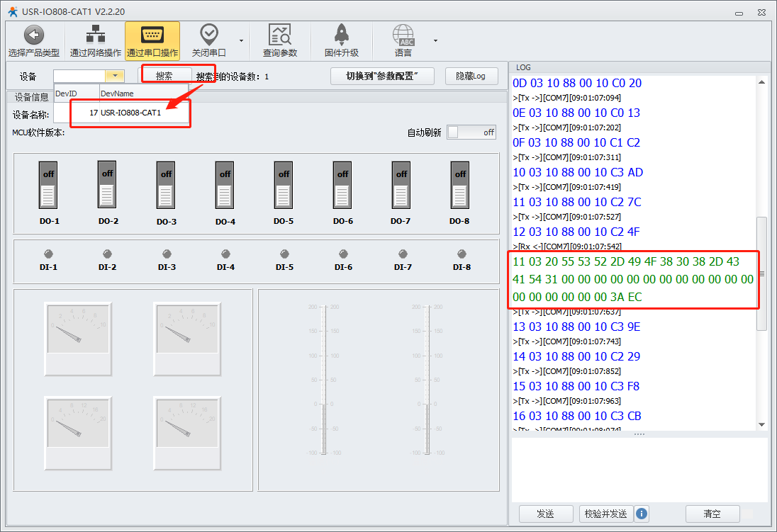Toggle the DO-6 switch

coord(342,186)
